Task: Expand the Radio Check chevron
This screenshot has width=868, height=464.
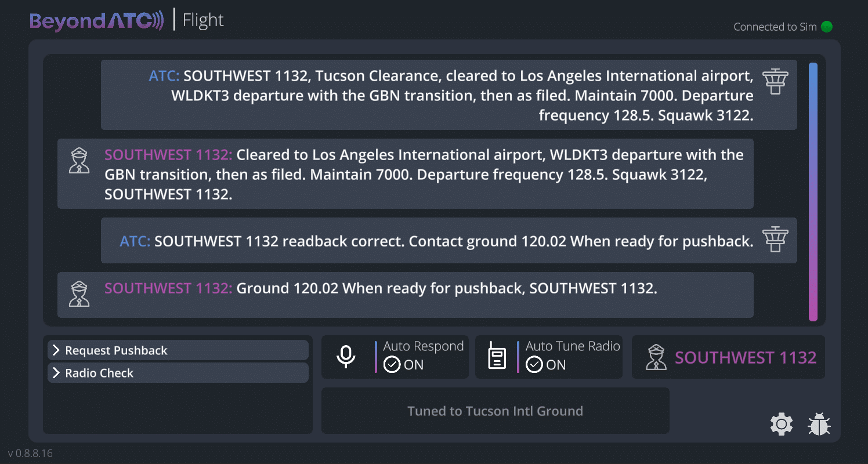Action: (56, 373)
